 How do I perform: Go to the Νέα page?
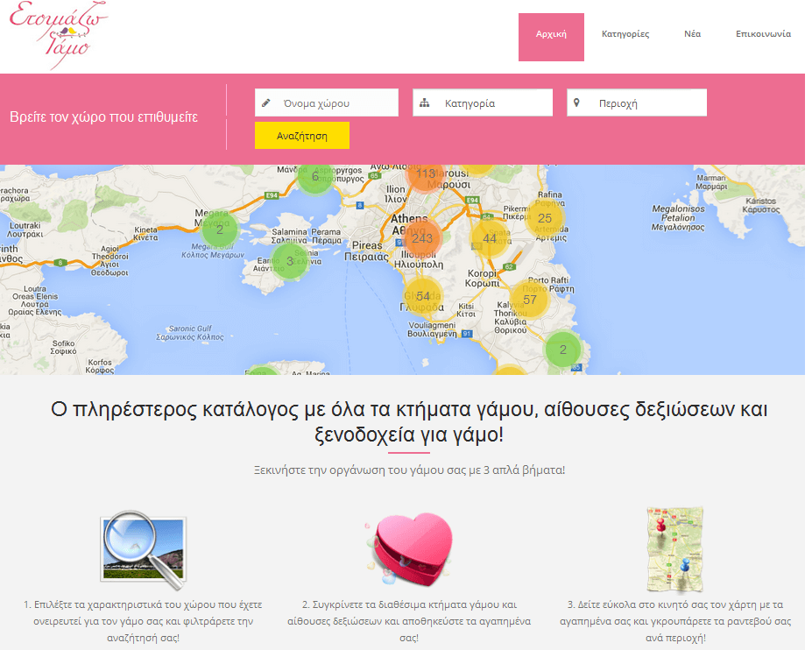[692, 34]
